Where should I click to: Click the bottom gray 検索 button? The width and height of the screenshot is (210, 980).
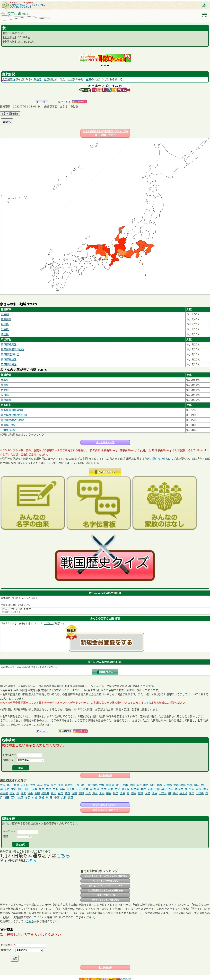pyautogui.click(x=15, y=958)
